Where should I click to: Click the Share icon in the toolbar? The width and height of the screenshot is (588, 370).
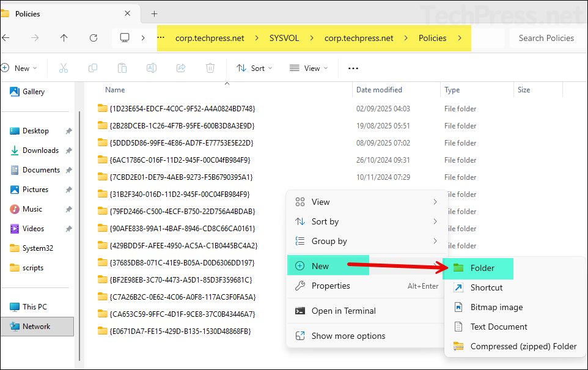click(x=180, y=68)
